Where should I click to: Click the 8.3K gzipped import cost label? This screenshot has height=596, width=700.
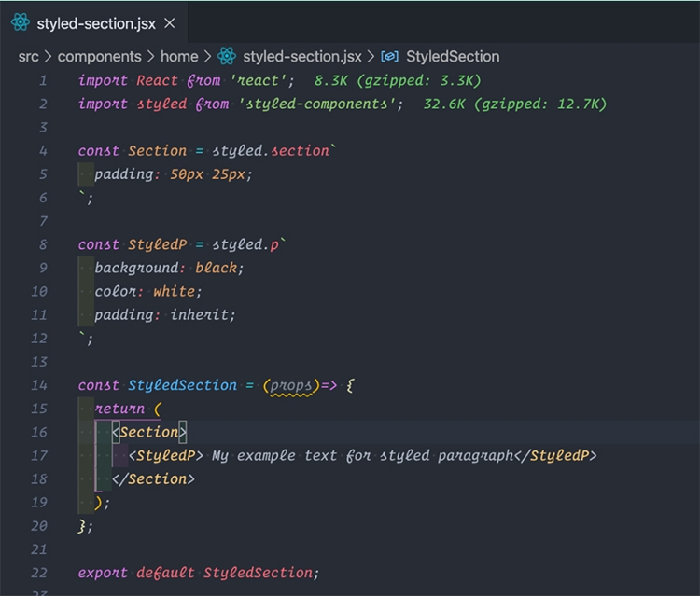click(398, 81)
